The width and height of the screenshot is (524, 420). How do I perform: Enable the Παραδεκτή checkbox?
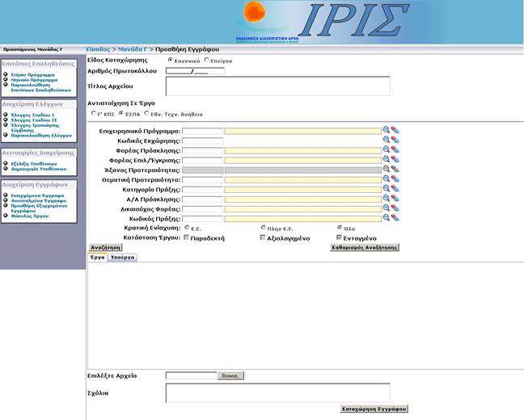tap(188, 238)
